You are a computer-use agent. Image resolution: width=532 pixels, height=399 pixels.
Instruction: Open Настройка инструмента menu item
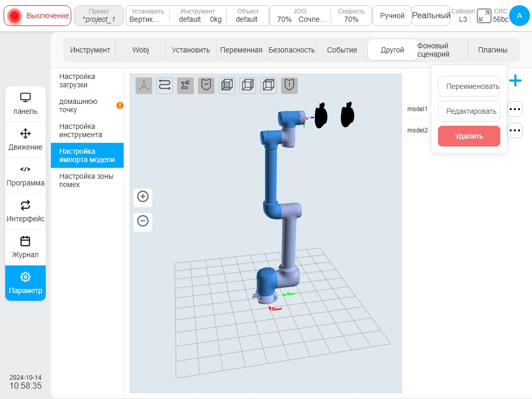[x=87, y=130]
